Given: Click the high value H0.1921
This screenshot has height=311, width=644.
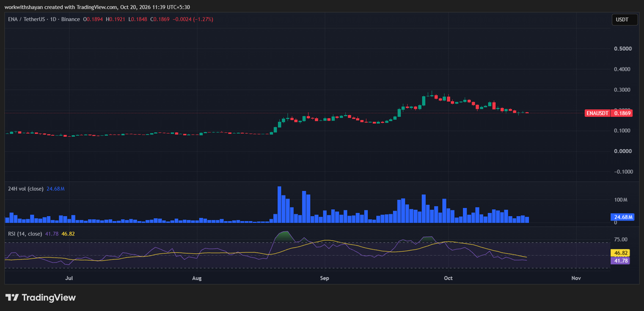Looking at the screenshot, I should (x=114, y=19).
